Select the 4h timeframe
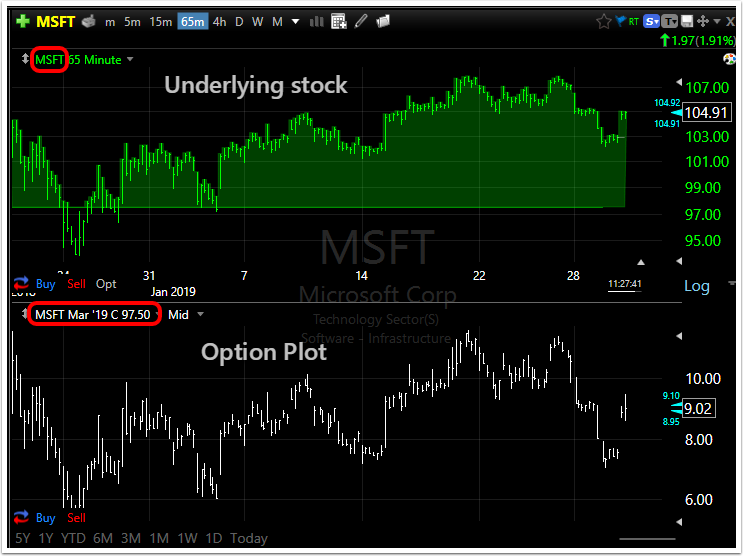Screen dimensions: 743x556 click(219, 22)
